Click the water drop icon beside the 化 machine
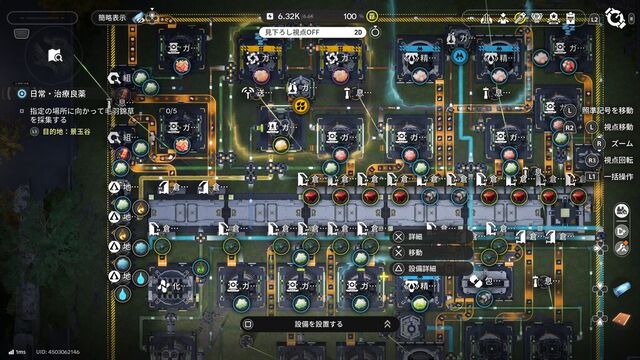640x360 pixels. (x=141, y=279)
